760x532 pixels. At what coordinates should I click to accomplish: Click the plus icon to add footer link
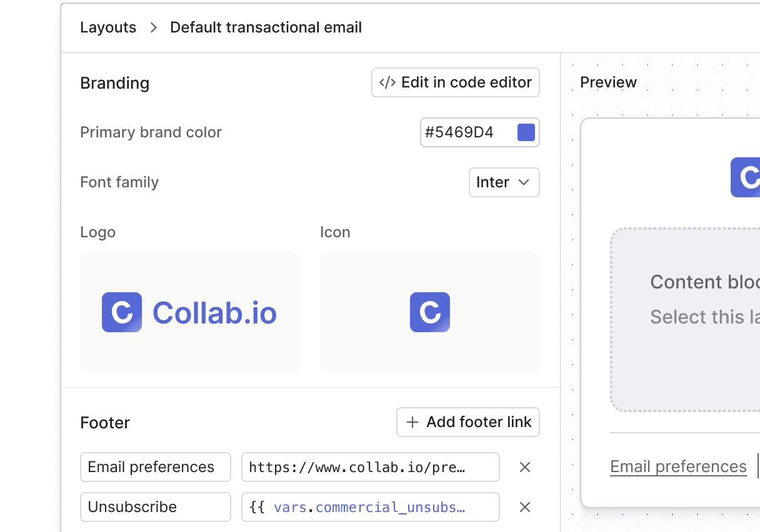(x=412, y=423)
